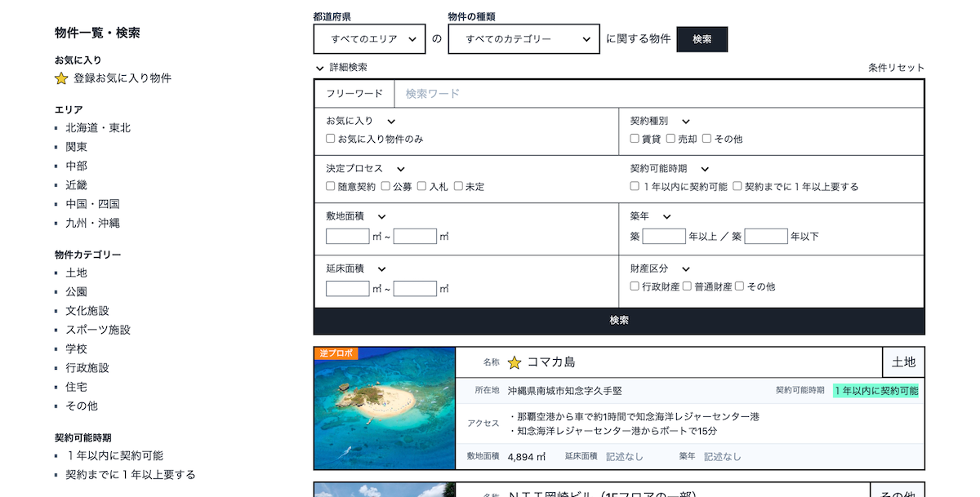
Task: Choose the スポーツ施設 category link
Action: [98, 330]
